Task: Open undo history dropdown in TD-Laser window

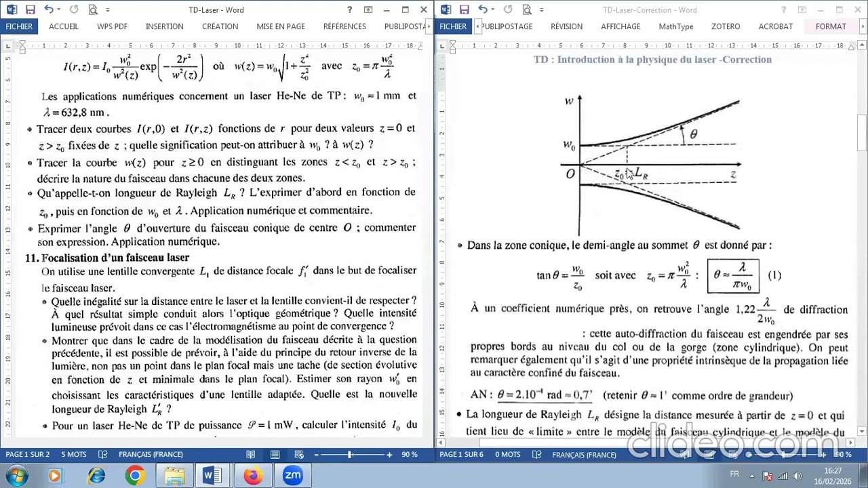Action: (59, 10)
